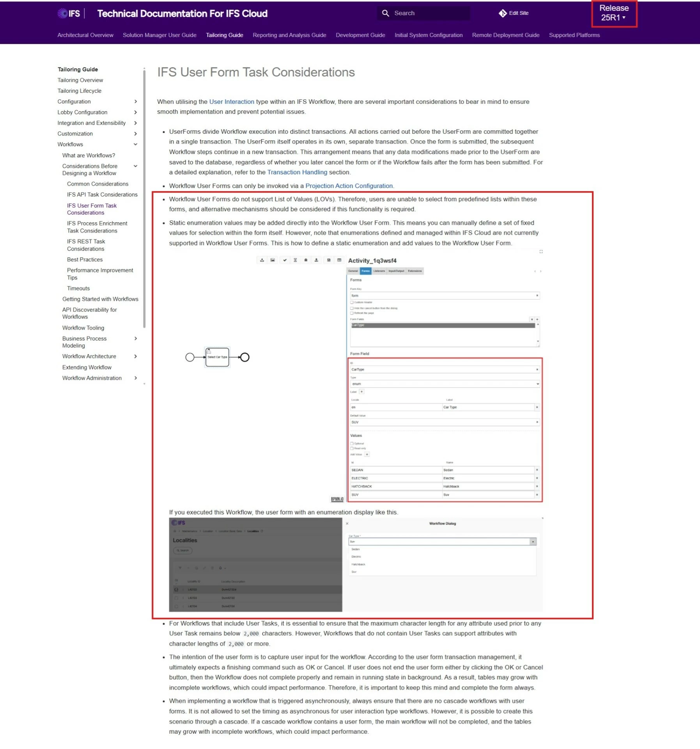Click the Edit Site diamond icon
The width and height of the screenshot is (700, 749).
502,13
